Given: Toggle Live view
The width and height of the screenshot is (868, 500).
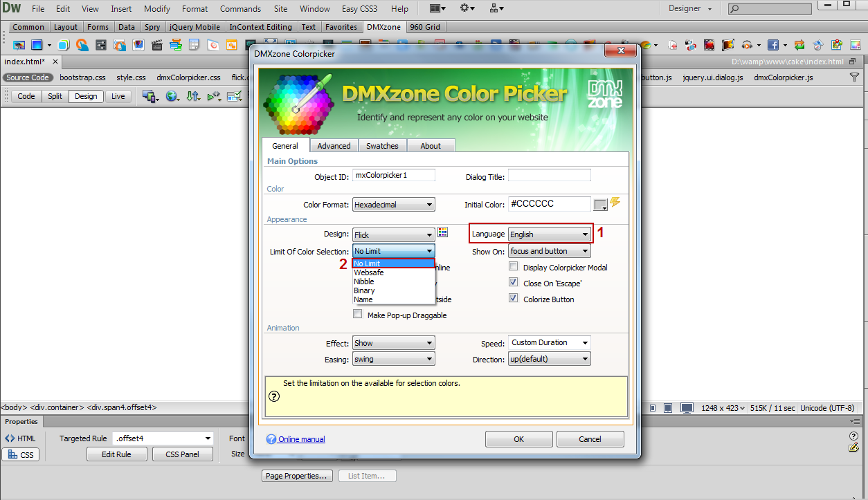Looking at the screenshot, I should coord(118,96).
